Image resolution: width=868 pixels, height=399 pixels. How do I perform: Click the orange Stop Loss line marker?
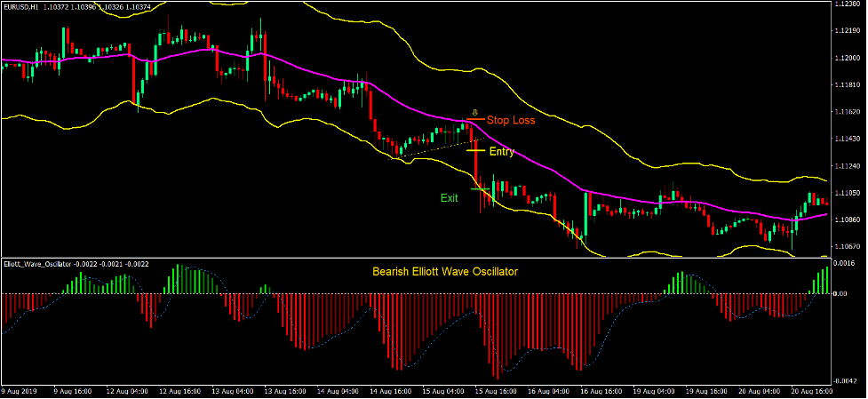(x=474, y=119)
